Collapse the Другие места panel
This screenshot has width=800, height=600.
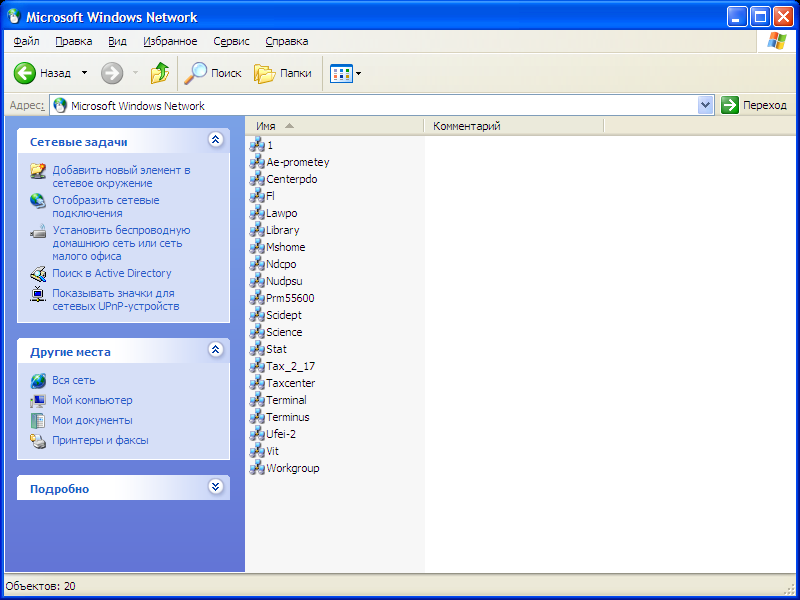click(x=215, y=349)
